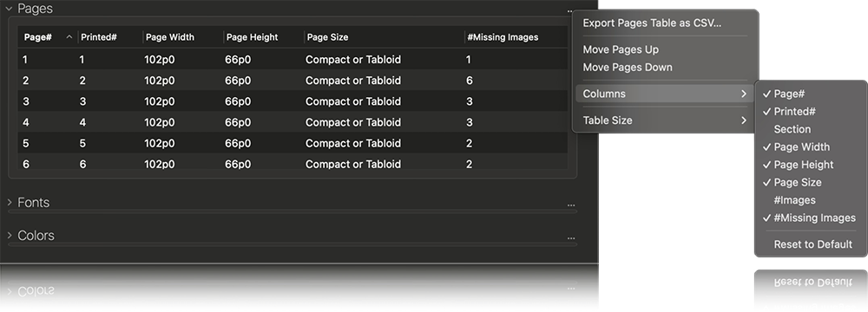
Task: Click missing images value 6
Action: 470,81
